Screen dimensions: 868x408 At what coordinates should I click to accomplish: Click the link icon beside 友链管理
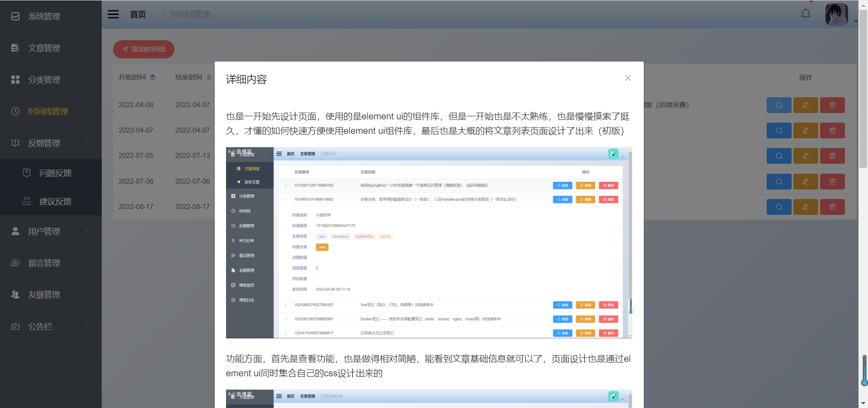click(15, 294)
